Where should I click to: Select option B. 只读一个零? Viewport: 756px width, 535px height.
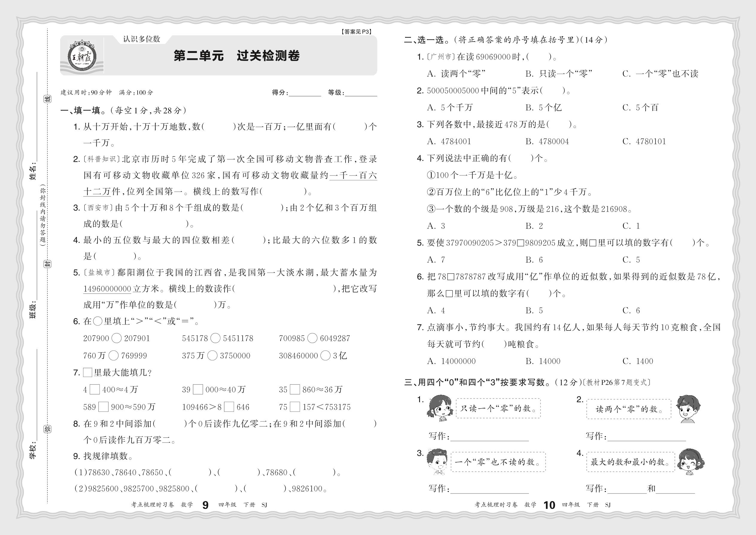point(559,74)
